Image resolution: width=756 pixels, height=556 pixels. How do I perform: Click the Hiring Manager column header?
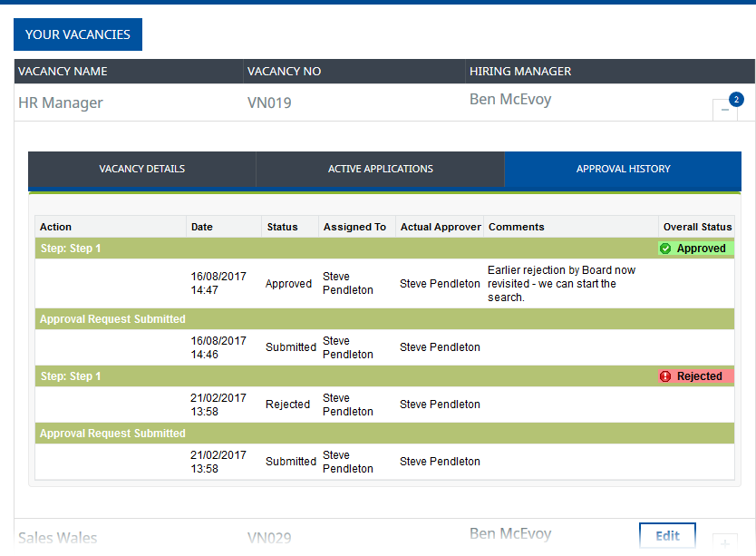coord(519,72)
